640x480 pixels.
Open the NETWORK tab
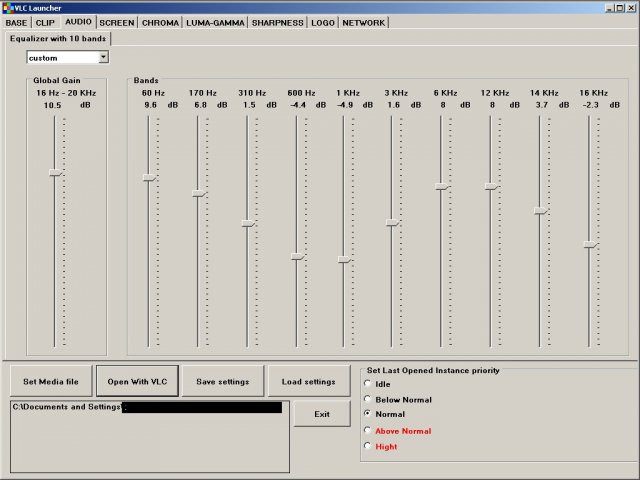364,23
